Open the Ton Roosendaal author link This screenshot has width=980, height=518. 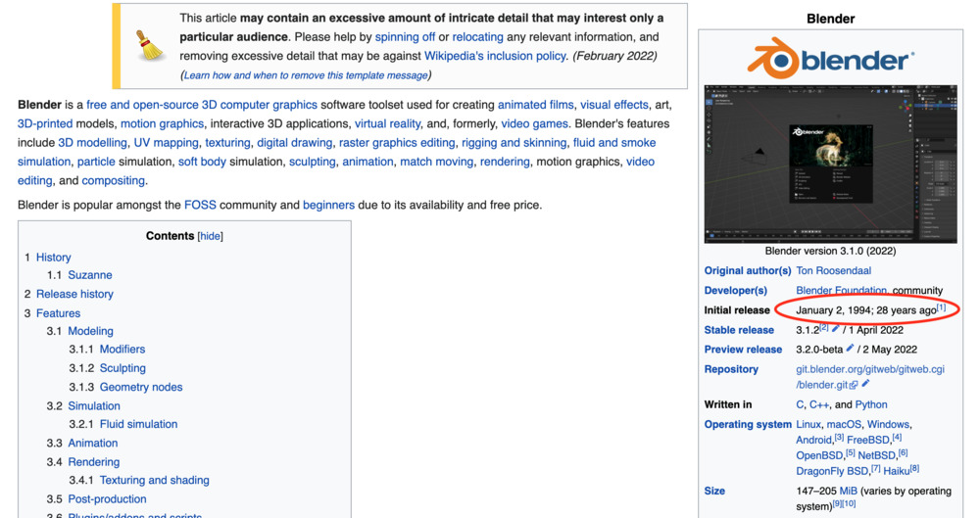click(x=833, y=270)
